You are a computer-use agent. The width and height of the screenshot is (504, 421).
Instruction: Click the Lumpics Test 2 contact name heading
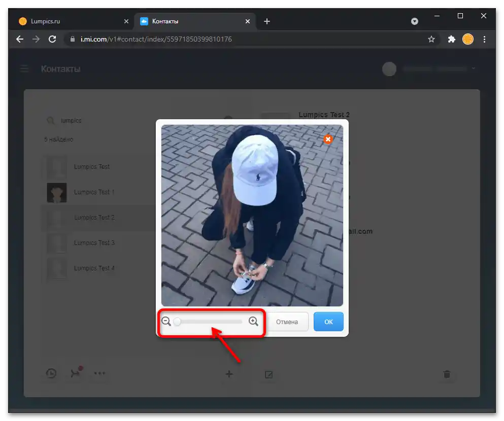click(324, 115)
